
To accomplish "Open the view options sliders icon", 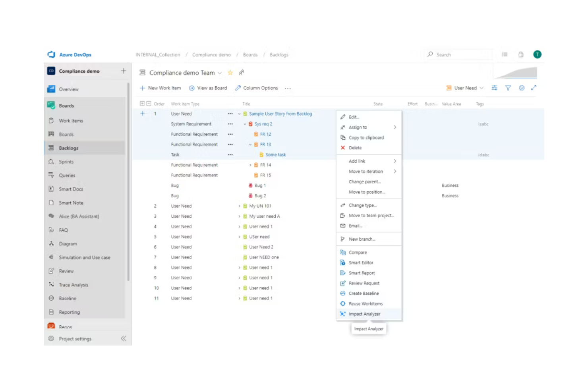I will pyautogui.click(x=495, y=88).
